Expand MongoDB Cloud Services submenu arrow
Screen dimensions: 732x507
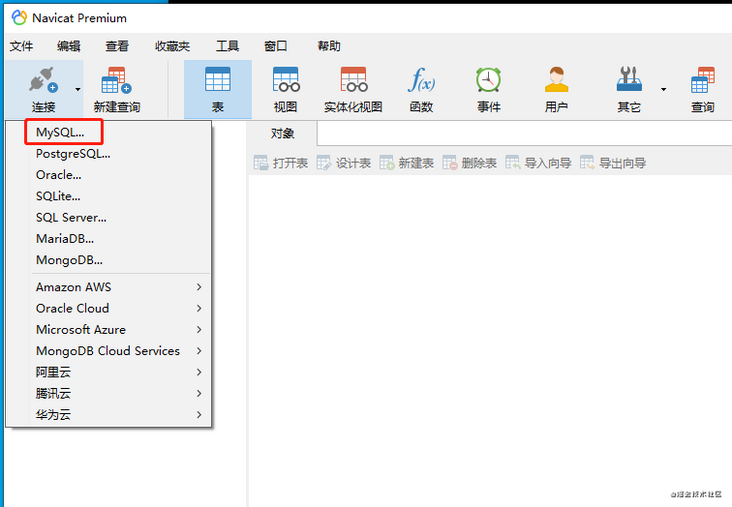(x=199, y=351)
